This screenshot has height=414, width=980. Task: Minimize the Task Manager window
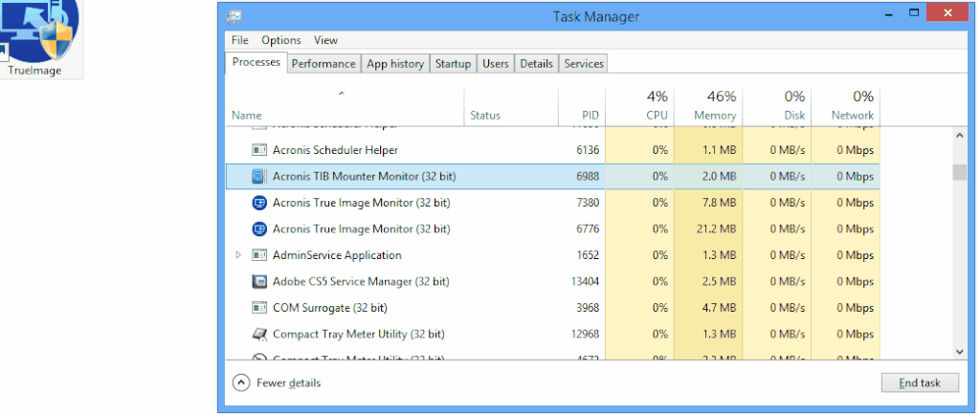[888, 13]
